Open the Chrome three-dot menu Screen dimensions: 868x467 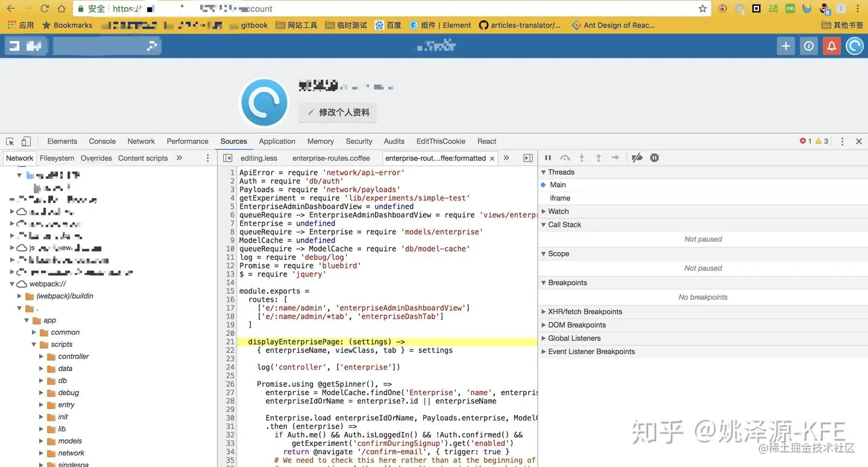tap(857, 9)
